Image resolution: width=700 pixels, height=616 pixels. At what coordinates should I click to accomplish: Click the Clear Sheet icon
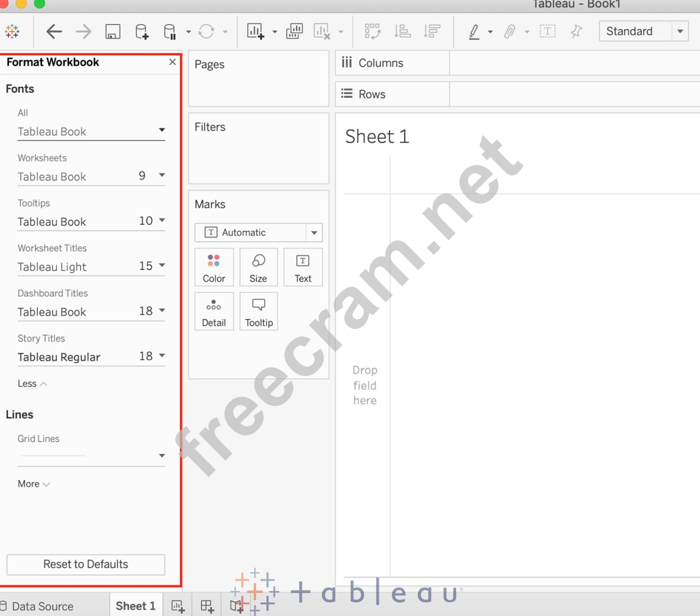pos(322,31)
